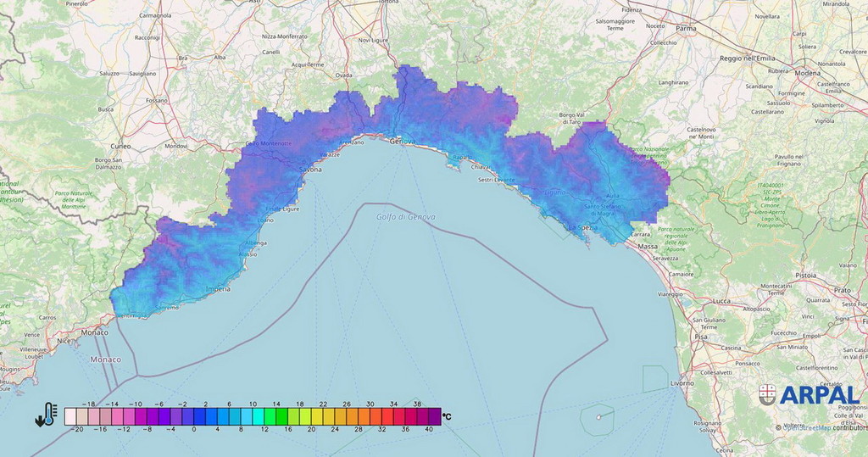Image resolution: width=868 pixels, height=457 pixels.
Task: Click the Parma city label
Action: 685,28
